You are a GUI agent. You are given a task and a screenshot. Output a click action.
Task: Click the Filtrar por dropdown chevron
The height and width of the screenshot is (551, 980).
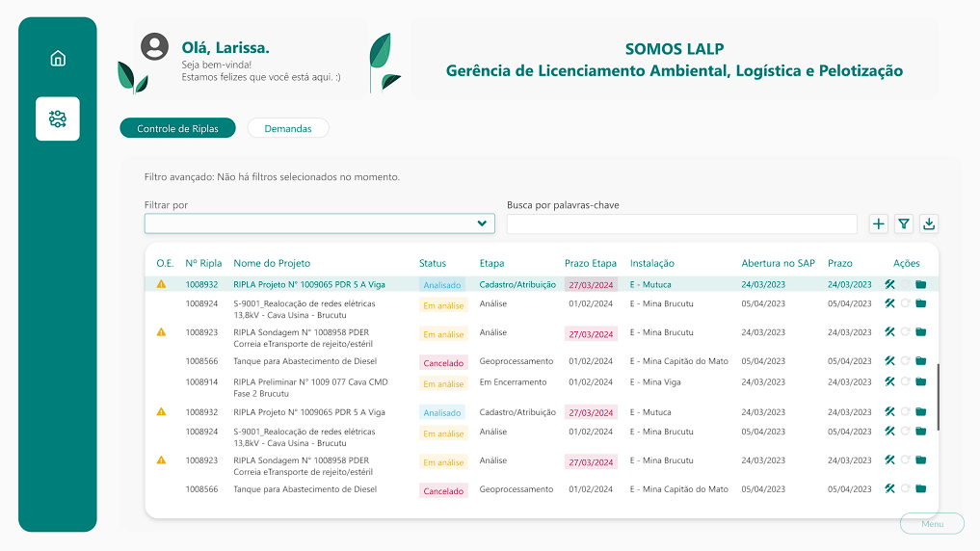[x=482, y=223]
